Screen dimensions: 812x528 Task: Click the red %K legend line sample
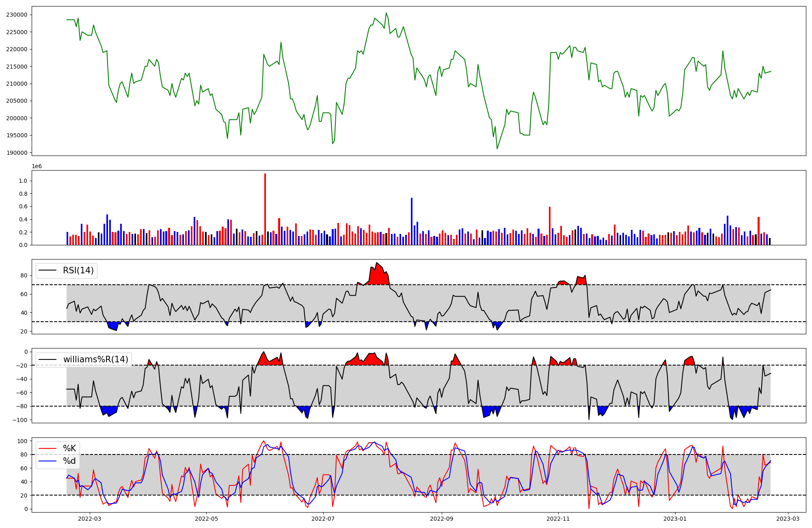(48, 448)
